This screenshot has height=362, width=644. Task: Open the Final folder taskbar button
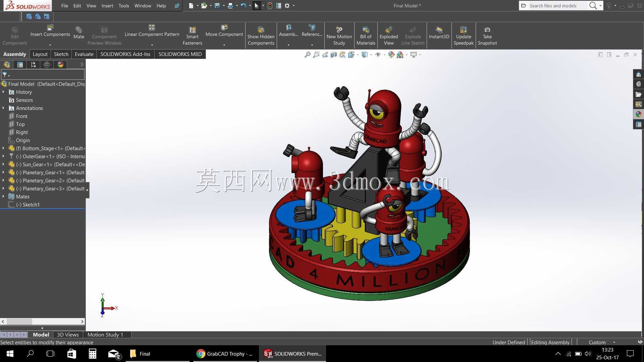click(158, 354)
